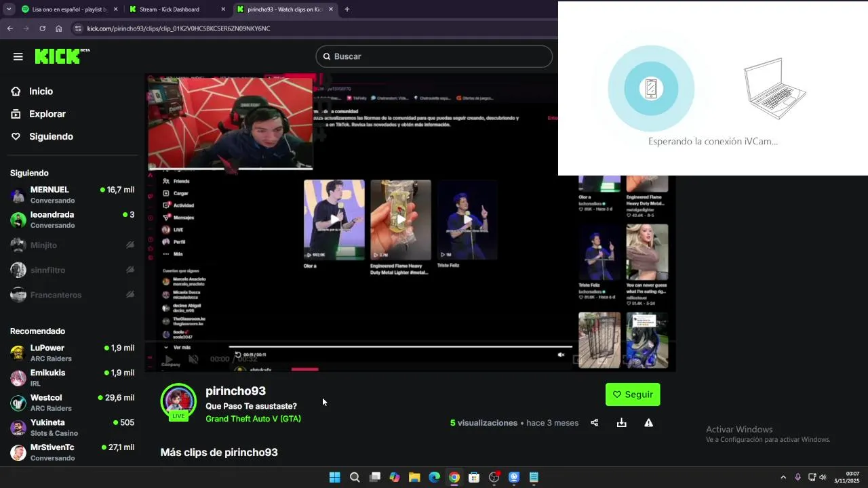Open Task View on taskbar
This screenshot has height=488, width=868.
[x=374, y=477]
